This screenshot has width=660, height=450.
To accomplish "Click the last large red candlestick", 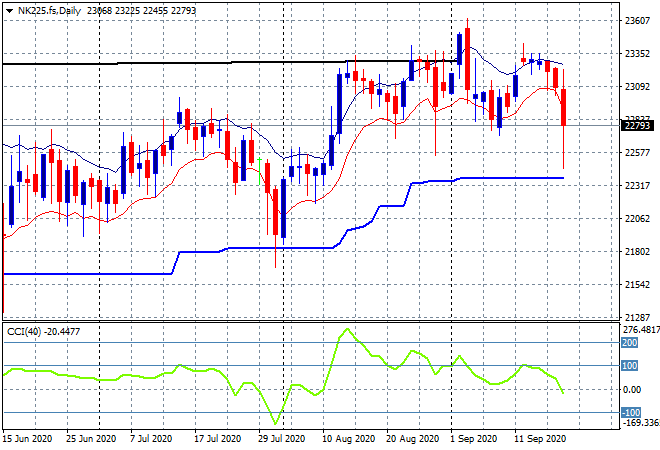I will (564, 107).
